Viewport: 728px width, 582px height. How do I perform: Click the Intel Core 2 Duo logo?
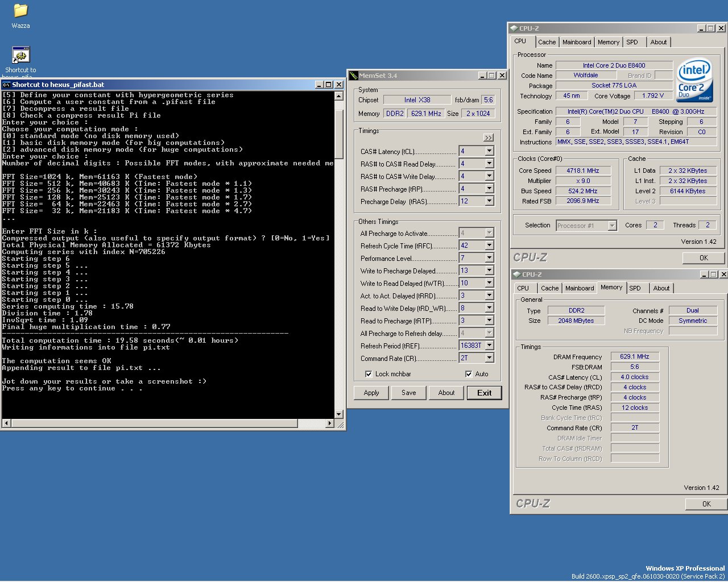pos(694,81)
